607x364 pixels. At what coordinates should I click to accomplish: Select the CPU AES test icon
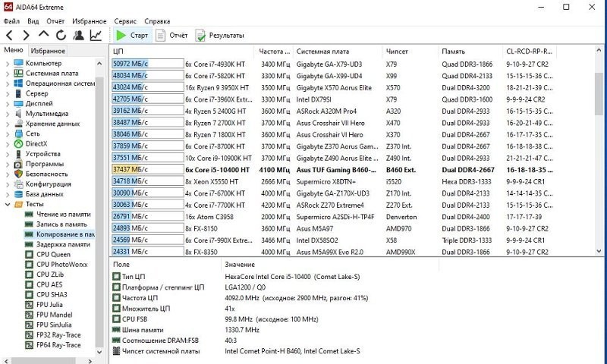click(29, 284)
